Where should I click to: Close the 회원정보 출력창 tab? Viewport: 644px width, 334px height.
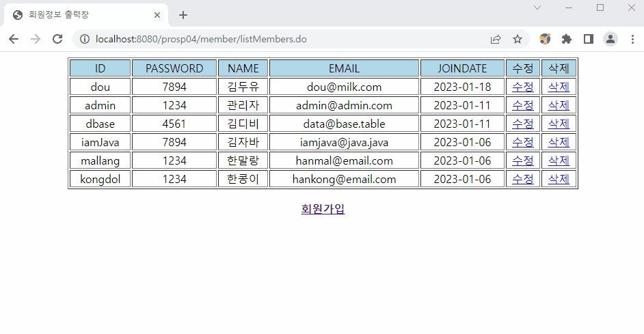157,15
